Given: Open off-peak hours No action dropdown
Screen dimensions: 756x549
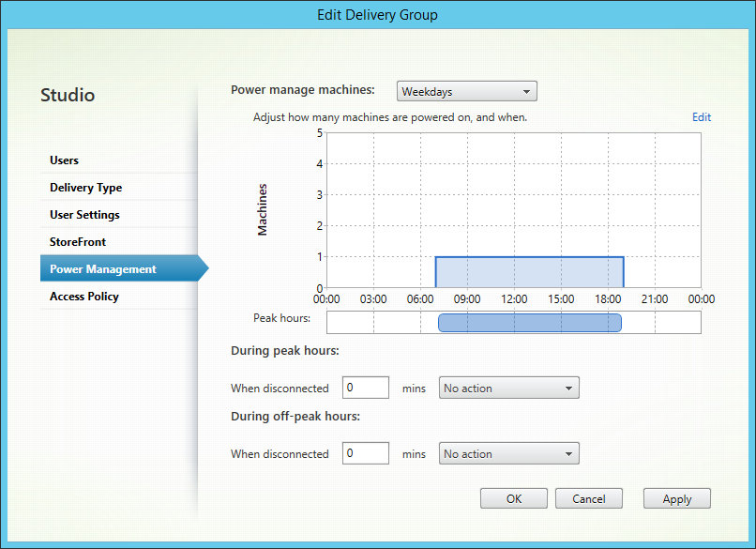Looking at the screenshot, I should point(508,453).
